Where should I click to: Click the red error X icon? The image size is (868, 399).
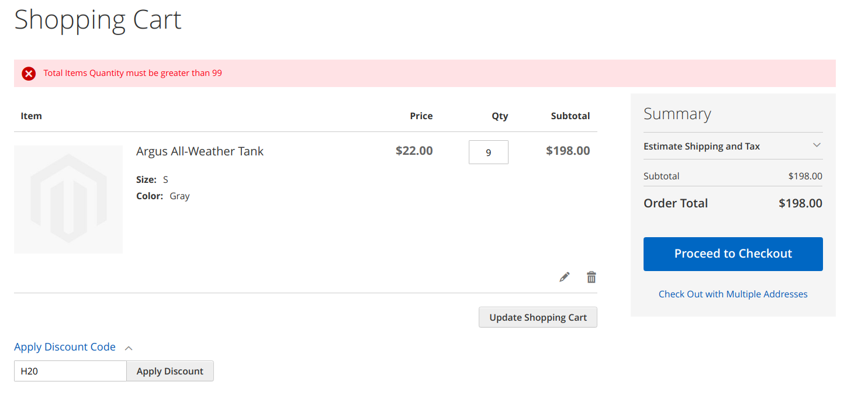tap(29, 74)
